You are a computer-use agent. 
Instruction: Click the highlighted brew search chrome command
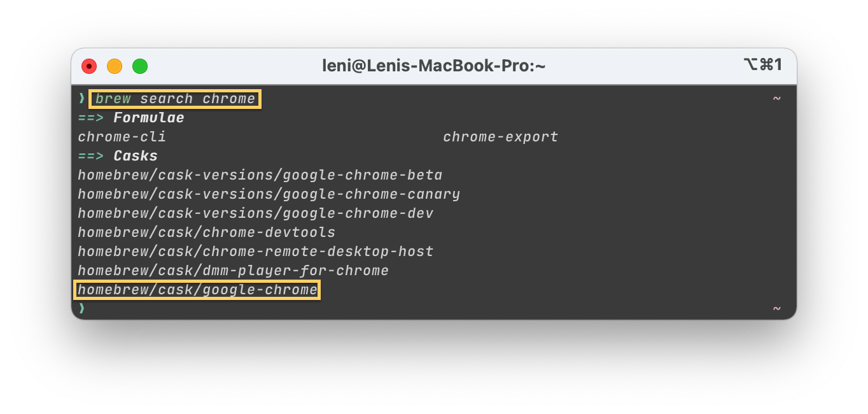click(176, 99)
